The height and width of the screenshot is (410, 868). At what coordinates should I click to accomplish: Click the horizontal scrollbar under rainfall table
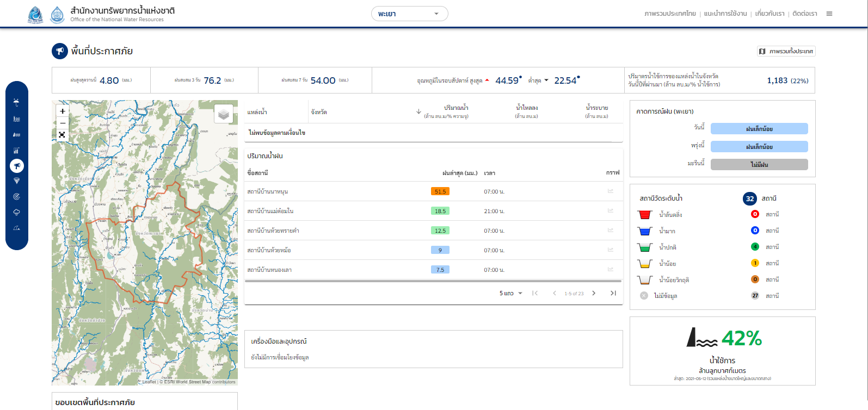coord(433,281)
